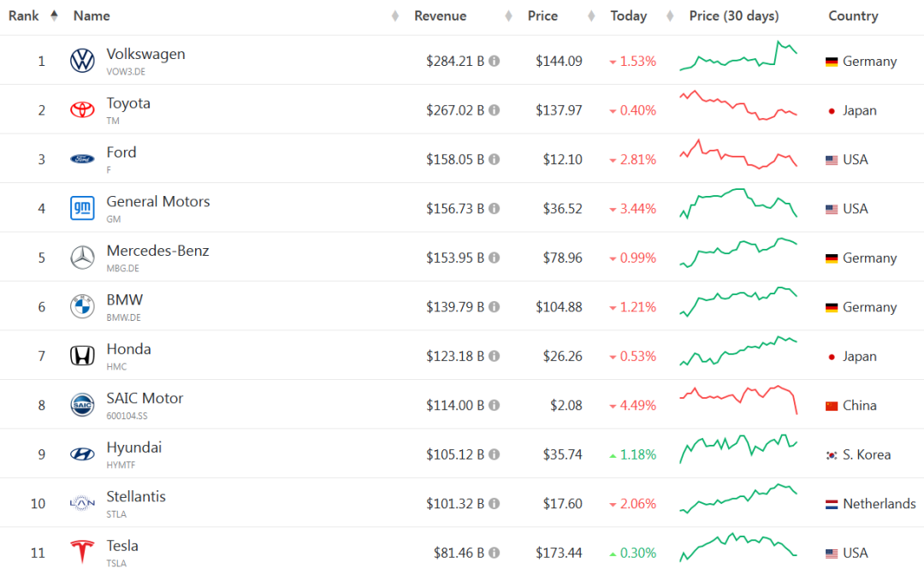This screenshot has height=575, width=924.
Task: Sort the list by Price header
Action: coord(542,16)
